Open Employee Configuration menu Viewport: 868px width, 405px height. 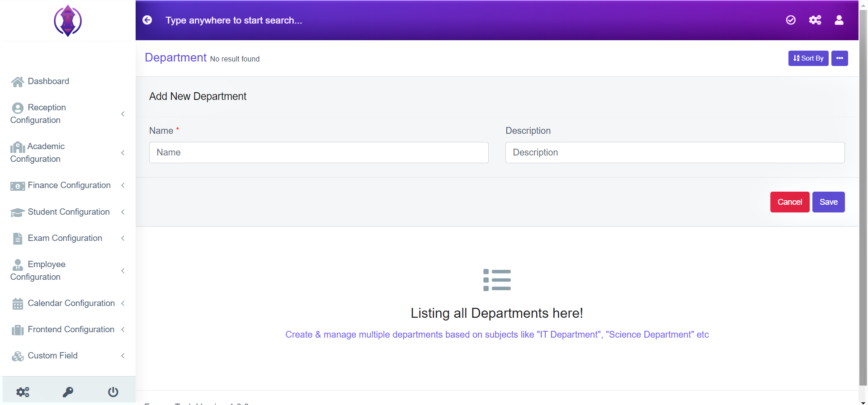click(68, 271)
